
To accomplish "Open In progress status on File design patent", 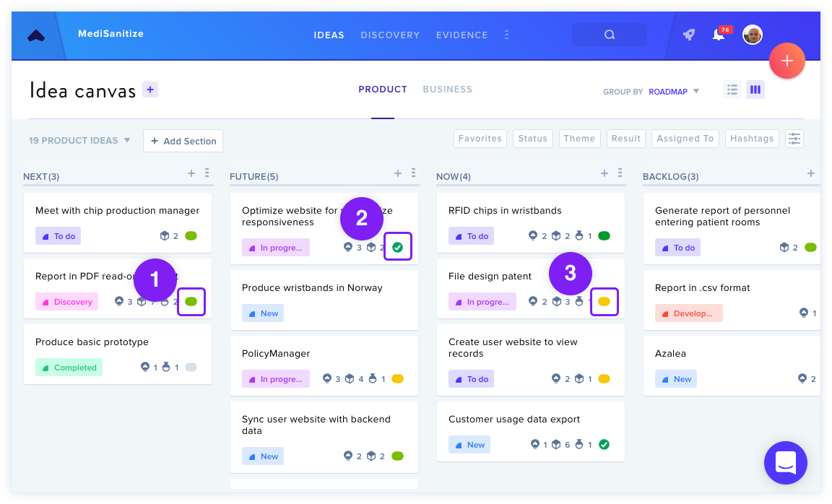I will 482,301.
